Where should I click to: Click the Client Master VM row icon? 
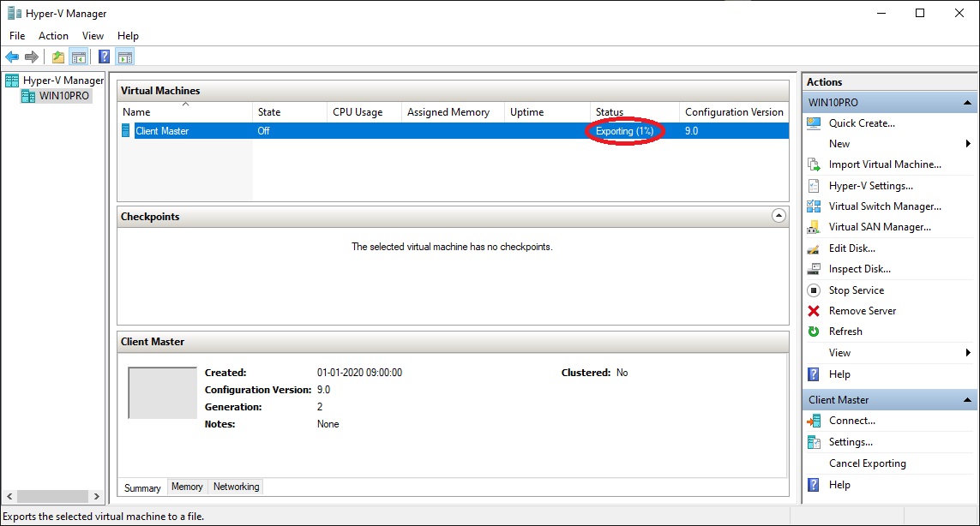click(x=126, y=130)
